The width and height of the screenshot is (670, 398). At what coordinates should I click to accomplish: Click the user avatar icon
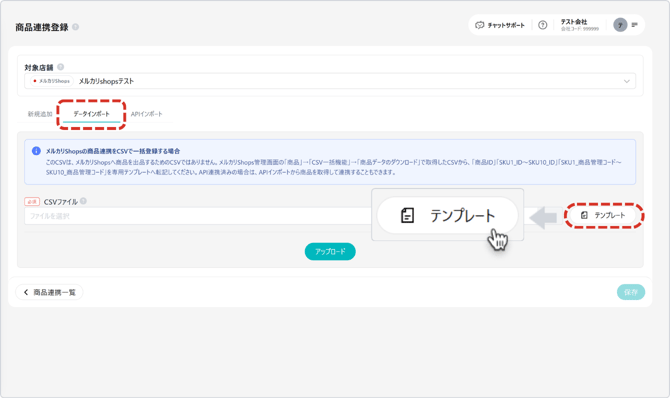(x=620, y=25)
